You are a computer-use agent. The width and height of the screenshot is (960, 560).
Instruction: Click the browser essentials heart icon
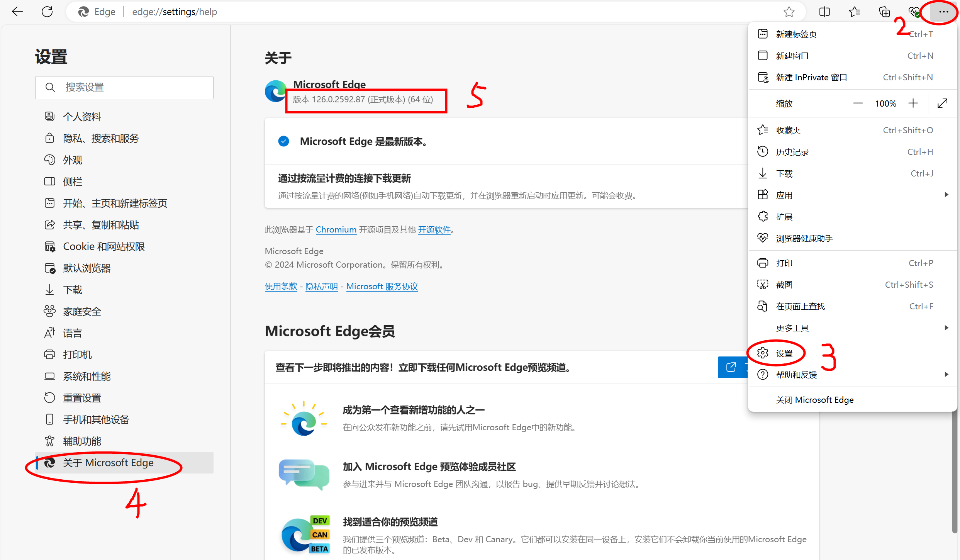point(914,12)
